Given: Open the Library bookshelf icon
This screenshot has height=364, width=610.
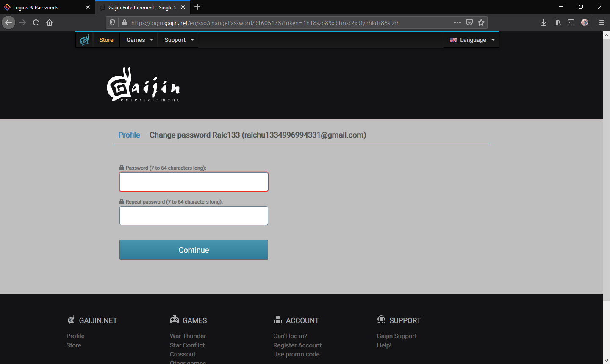Looking at the screenshot, I should coord(557,22).
